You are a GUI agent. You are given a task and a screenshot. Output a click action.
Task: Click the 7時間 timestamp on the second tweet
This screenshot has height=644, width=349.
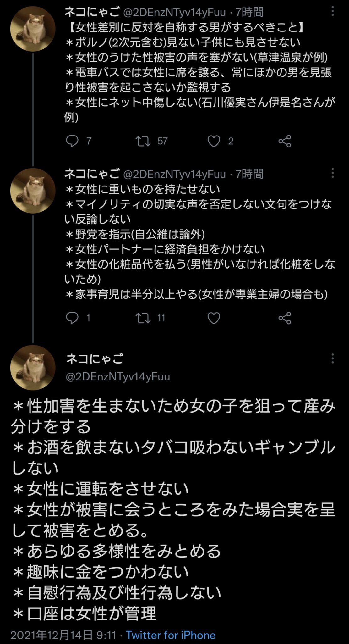(249, 174)
